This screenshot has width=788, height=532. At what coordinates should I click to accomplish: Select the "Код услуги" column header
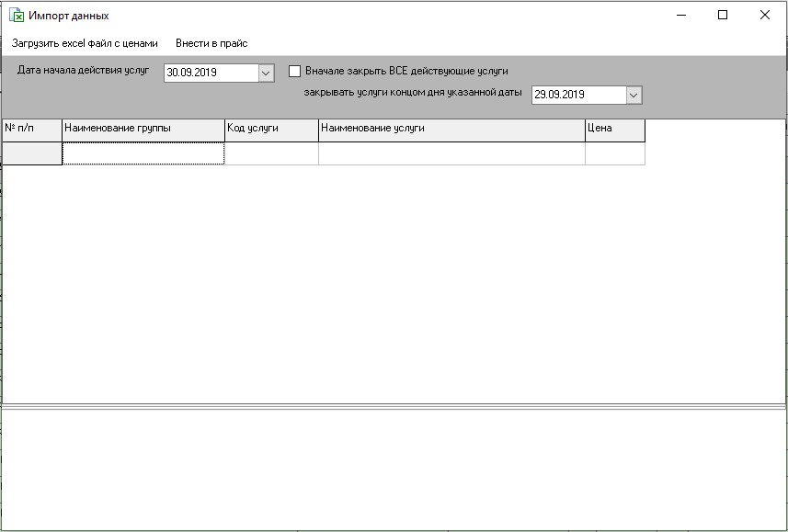click(271, 130)
